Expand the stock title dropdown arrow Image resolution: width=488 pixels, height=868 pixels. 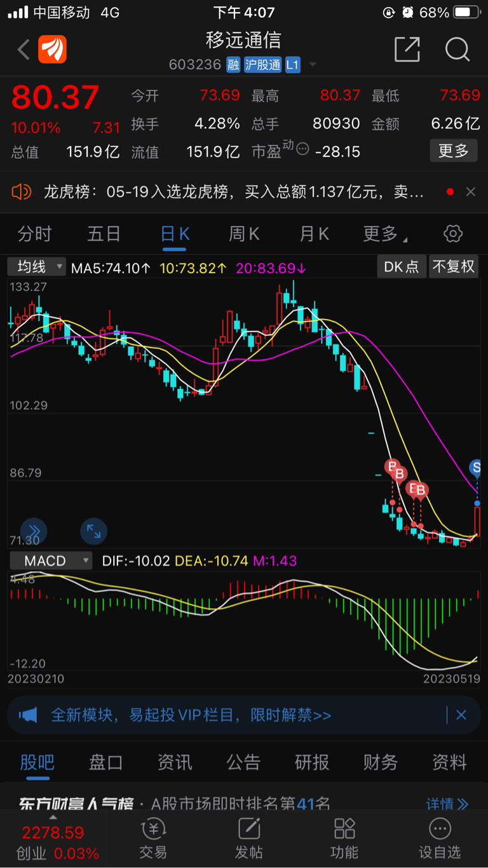point(312,65)
